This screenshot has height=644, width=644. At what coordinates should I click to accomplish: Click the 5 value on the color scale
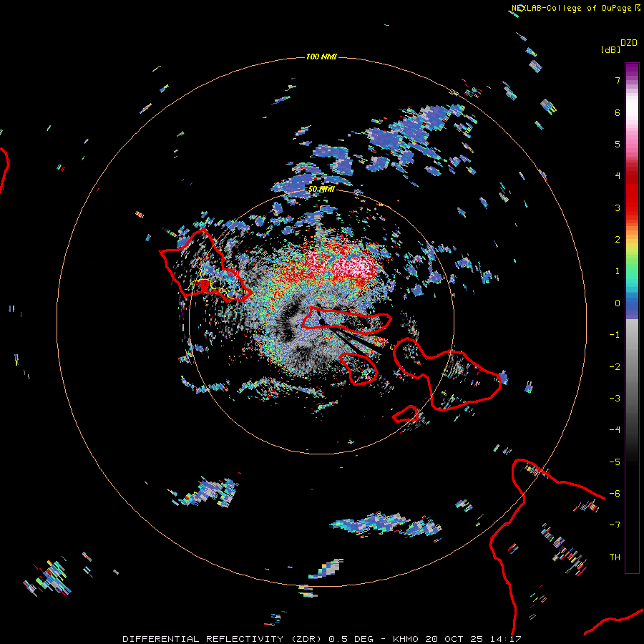(x=618, y=144)
